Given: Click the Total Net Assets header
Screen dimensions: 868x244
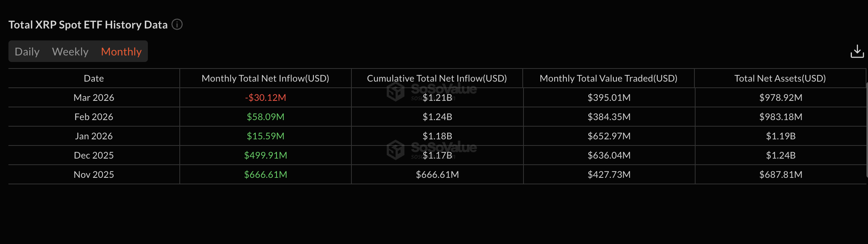Looking at the screenshot, I should coord(780,78).
